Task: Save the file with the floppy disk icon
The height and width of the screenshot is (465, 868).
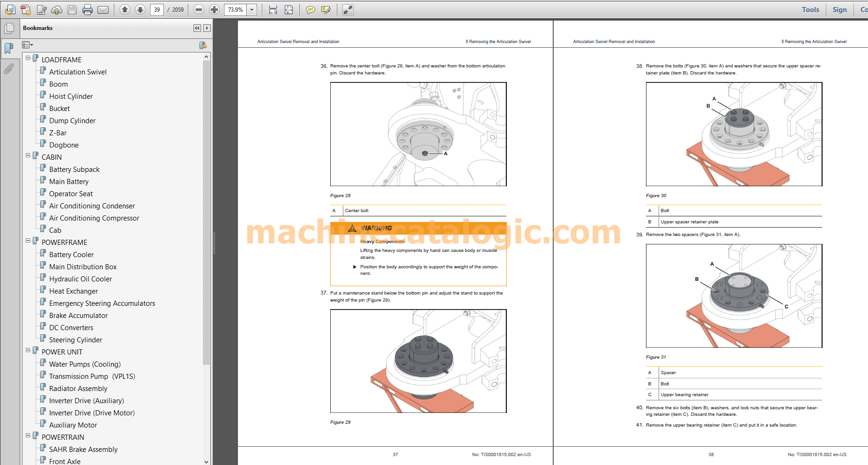Action: (x=72, y=9)
